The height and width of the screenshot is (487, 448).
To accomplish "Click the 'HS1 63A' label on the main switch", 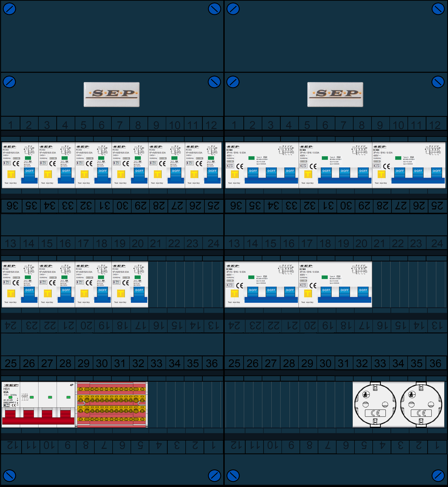I will point(7,390).
